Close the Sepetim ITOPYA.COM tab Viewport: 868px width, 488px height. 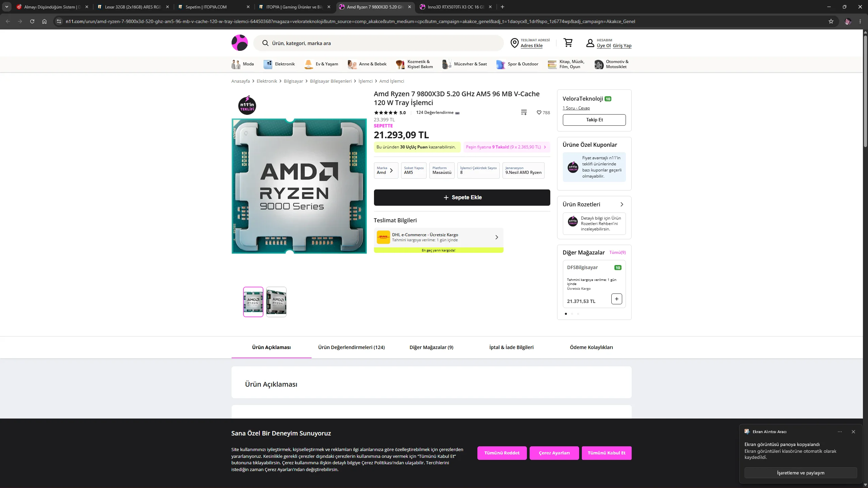click(x=248, y=7)
